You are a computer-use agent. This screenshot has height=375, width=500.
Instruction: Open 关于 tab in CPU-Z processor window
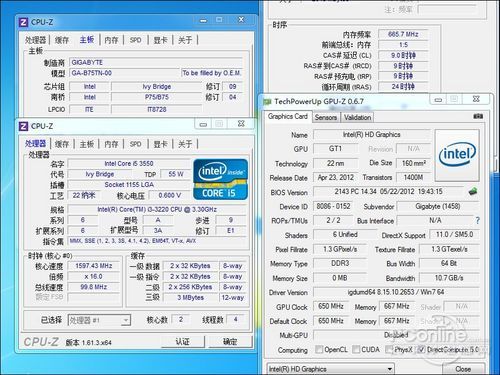185,144
